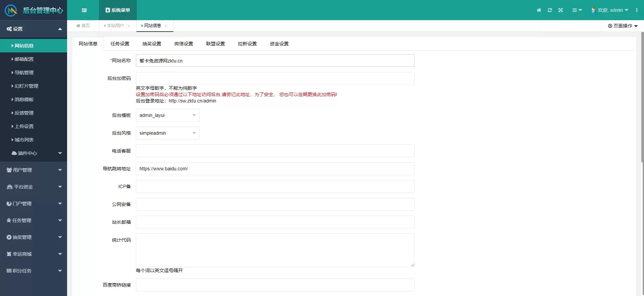
Task: Close the 网站信息 page tab
Action: (166, 26)
